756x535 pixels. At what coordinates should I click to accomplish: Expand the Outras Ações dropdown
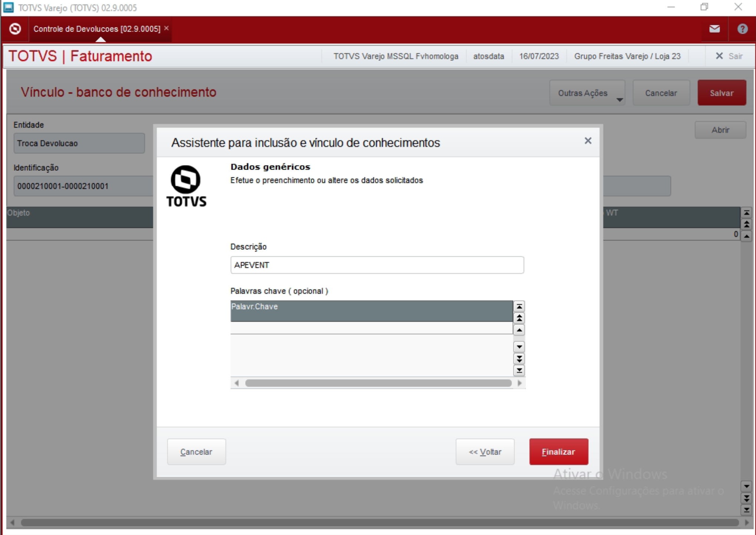[x=587, y=93]
